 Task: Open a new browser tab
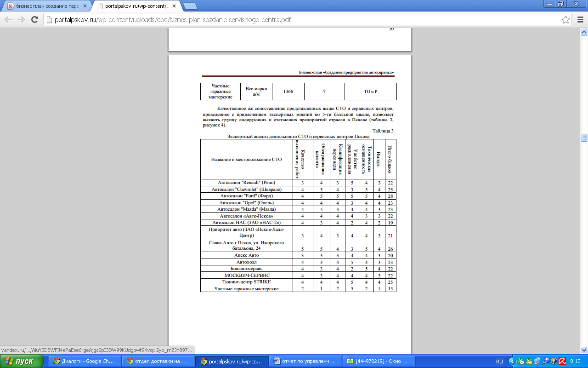click(x=190, y=6)
